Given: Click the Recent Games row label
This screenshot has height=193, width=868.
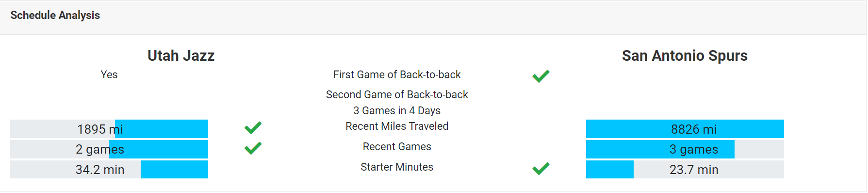Looking at the screenshot, I should point(397,147).
